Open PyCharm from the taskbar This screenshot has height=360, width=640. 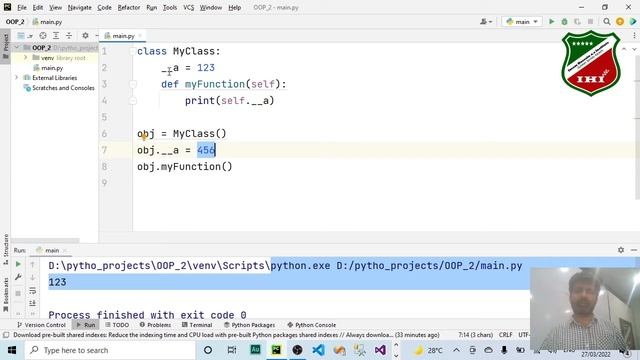click(276, 350)
